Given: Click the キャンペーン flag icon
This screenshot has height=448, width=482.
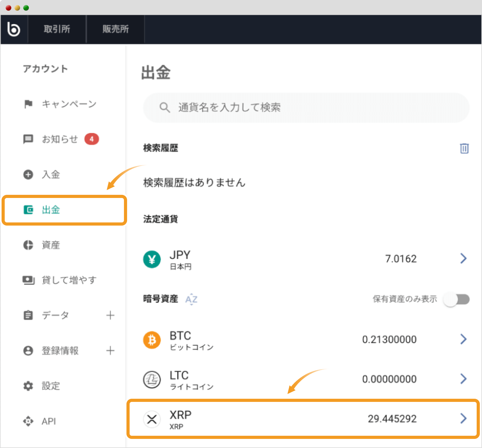Looking at the screenshot, I should tap(28, 104).
